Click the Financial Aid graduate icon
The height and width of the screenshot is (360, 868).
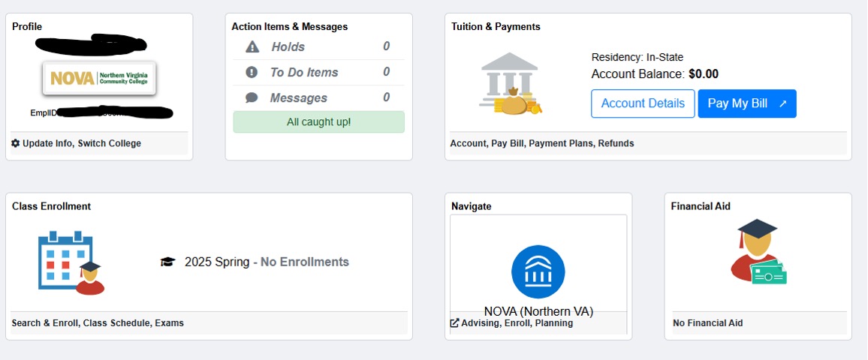pos(758,251)
